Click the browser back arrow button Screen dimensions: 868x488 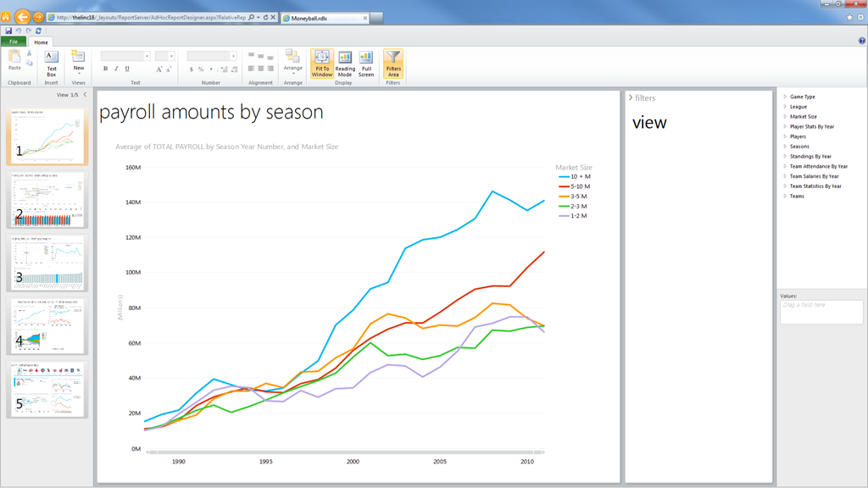pyautogui.click(x=23, y=17)
